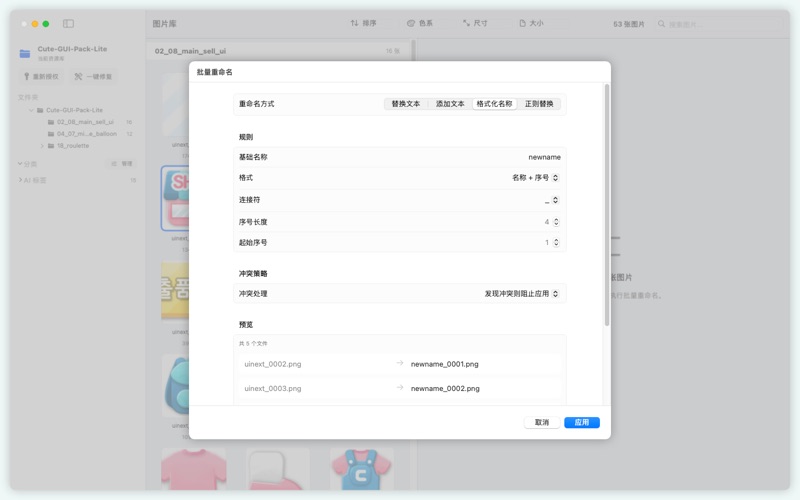Expand the AI 标签 section
This screenshot has height=500, width=800.
[20, 180]
